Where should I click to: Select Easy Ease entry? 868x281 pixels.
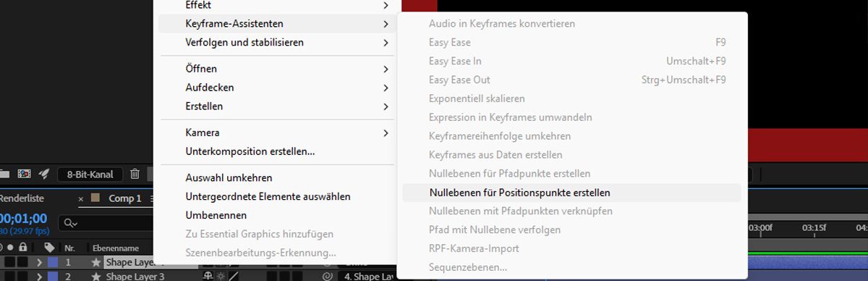click(571, 43)
